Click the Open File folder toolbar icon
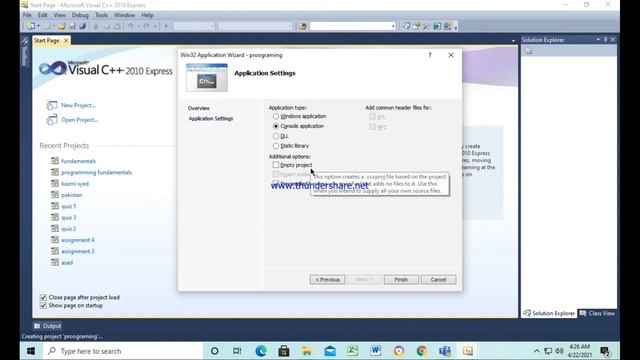 (61, 26)
